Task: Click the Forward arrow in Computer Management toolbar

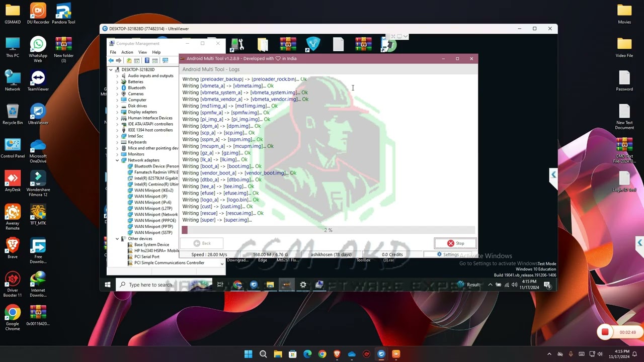Action: point(119,61)
